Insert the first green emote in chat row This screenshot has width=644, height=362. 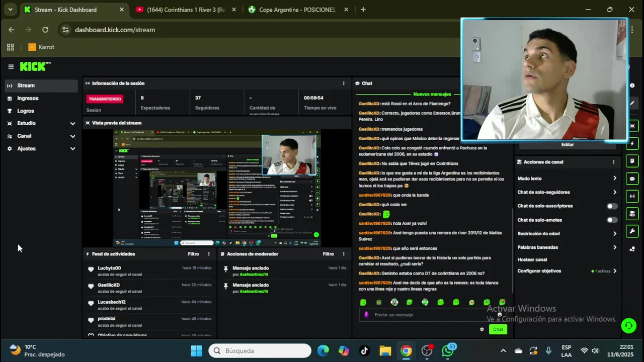pos(363,302)
